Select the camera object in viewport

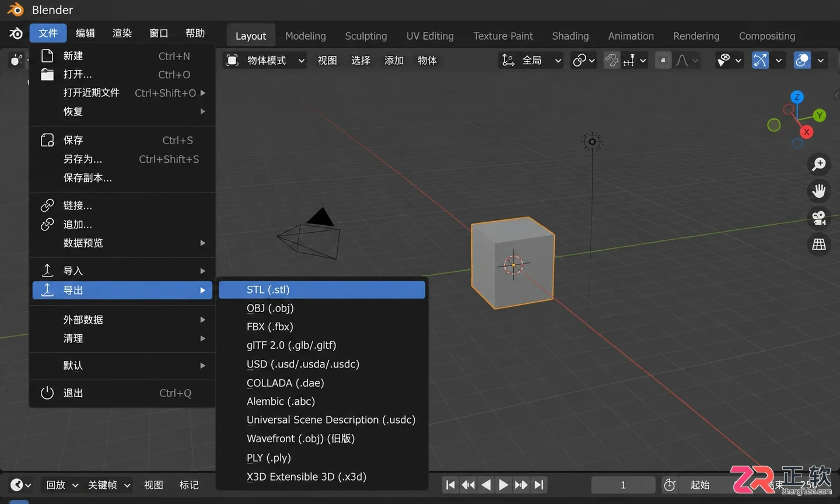click(310, 235)
